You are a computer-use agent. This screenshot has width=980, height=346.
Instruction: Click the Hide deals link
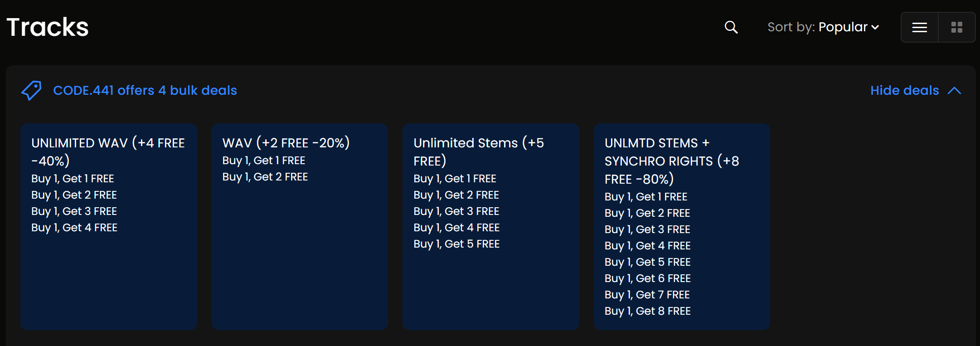point(904,90)
